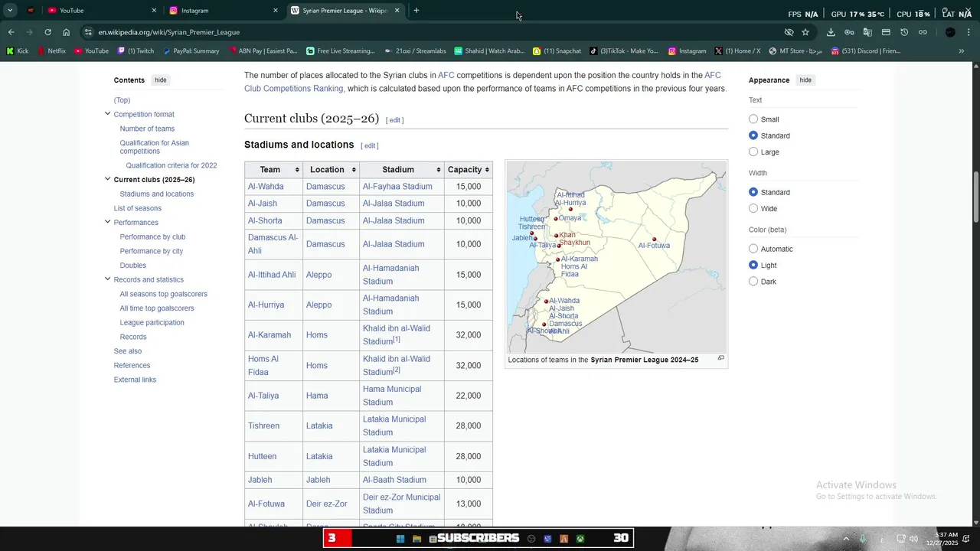Edit the Stadiums and locations section
The image size is (980, 551).
click(x=370, y=145)
